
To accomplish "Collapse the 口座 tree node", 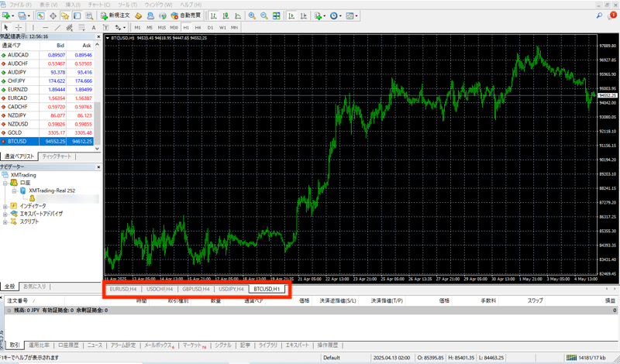I will click(x=5, y=183).
